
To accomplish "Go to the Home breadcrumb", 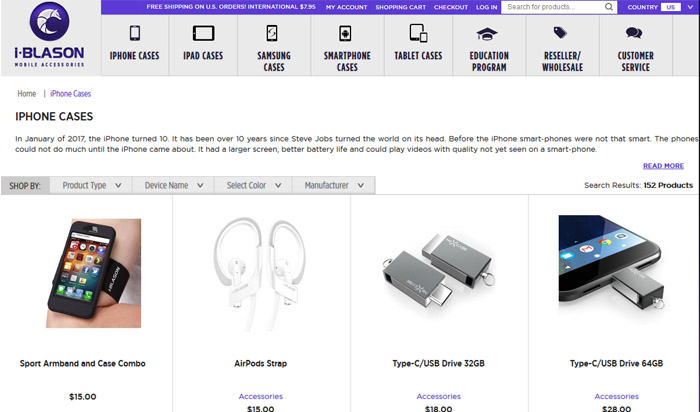I will 27,94.
